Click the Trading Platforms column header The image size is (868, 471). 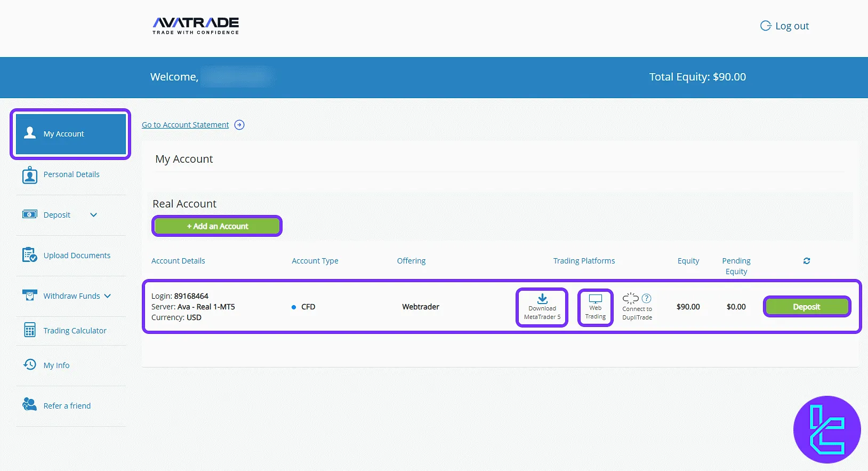pos(584,261)
